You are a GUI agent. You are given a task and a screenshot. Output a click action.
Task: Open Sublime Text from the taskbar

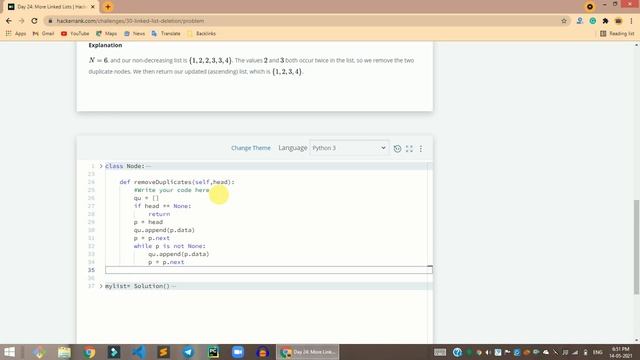coord(163,352)
